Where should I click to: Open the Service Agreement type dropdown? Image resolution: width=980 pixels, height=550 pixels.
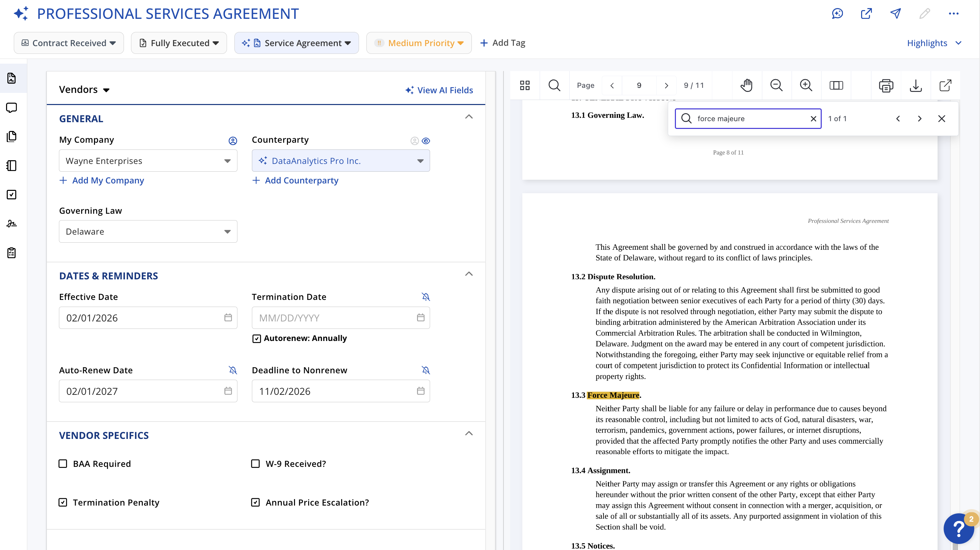click(x=296, y=43)
